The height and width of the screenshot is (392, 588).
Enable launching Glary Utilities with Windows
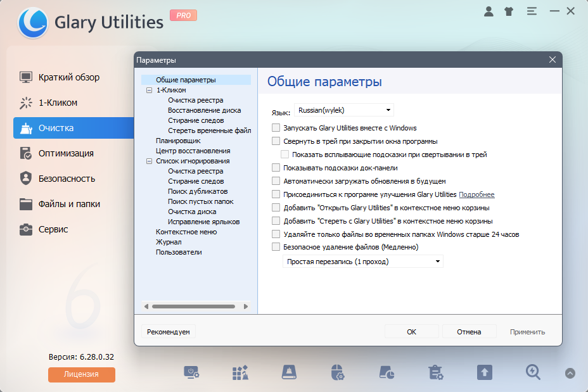coord(276,128)
